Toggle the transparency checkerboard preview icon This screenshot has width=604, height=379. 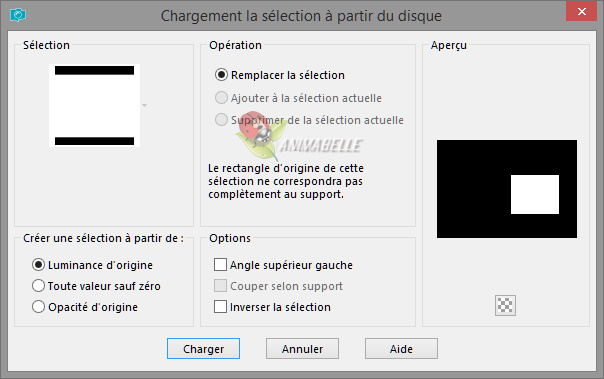click(505, 305)
